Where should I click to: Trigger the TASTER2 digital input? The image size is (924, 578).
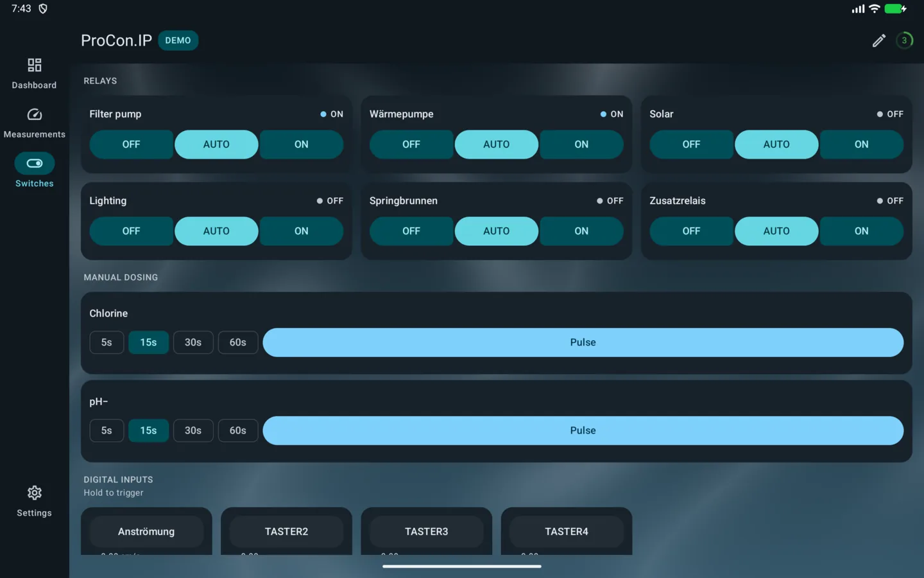(x=286, y=532)
